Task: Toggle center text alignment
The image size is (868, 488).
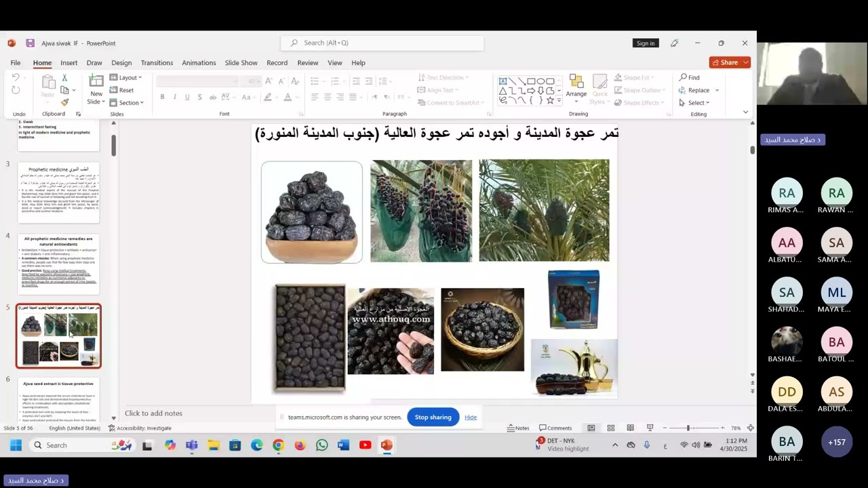Action: (328, 97)
